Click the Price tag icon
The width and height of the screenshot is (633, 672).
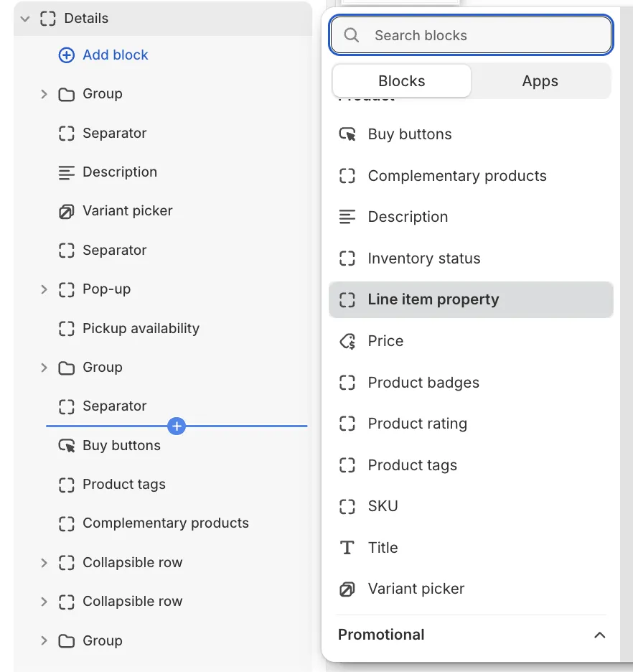click(347, 341)
